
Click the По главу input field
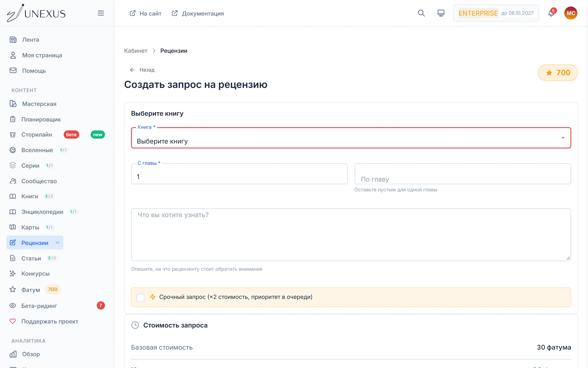[463, 174]
